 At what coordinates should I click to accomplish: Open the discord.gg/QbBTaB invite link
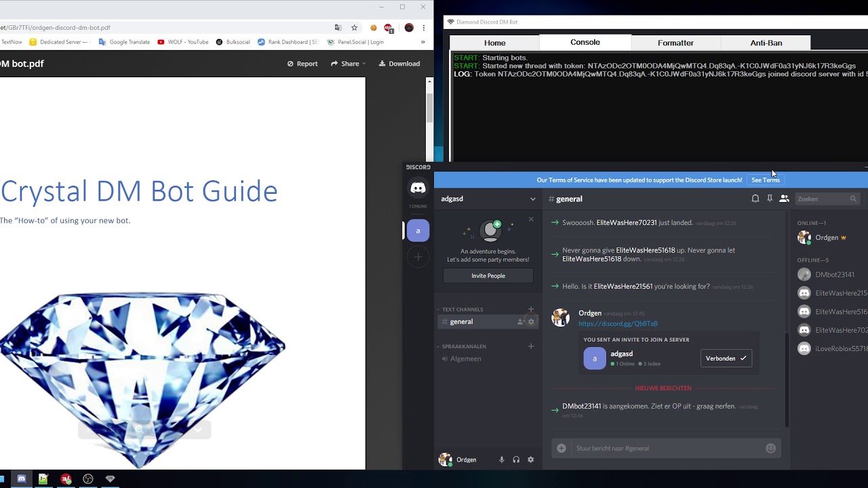[618, 323]
